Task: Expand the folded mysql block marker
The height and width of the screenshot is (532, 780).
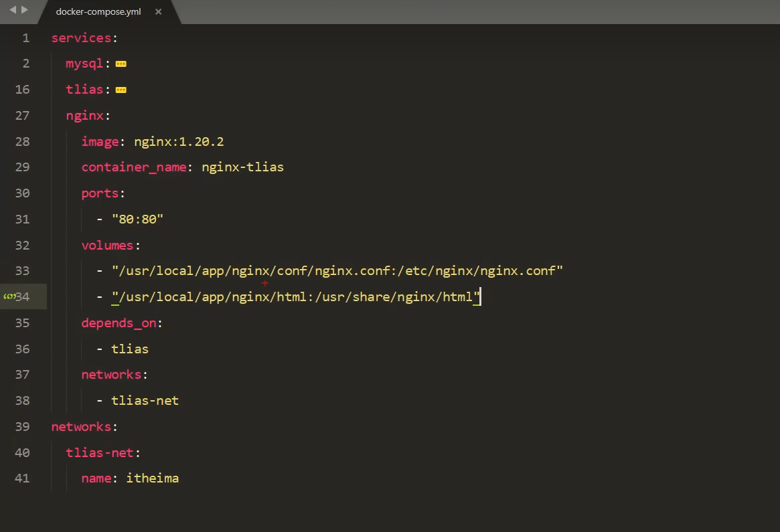Action: click(121, 64)
